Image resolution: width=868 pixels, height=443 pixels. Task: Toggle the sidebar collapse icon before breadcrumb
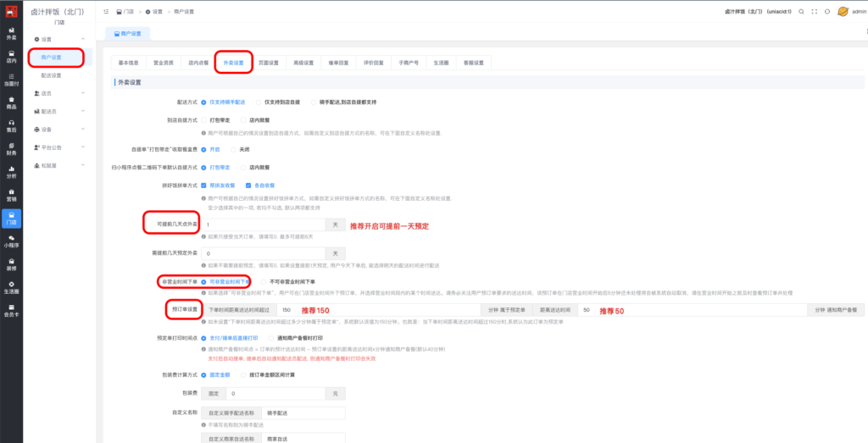(106, 11)
